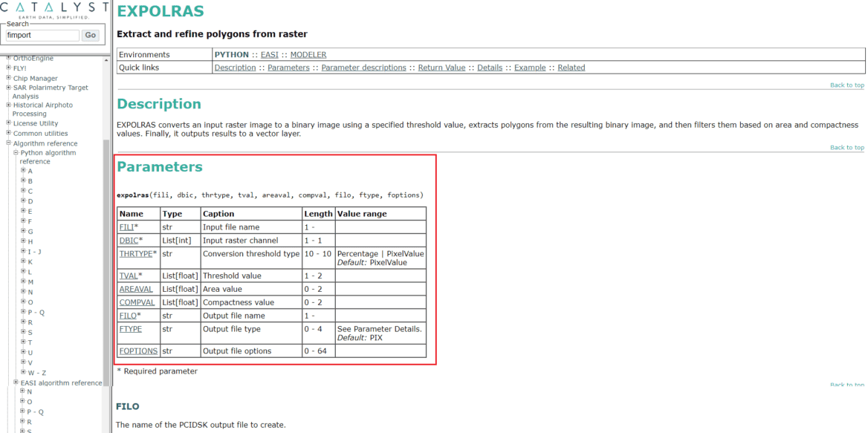Select the W - Z algorithm group
This screenshot has width=868, height=433.
(x=36, y=373)
